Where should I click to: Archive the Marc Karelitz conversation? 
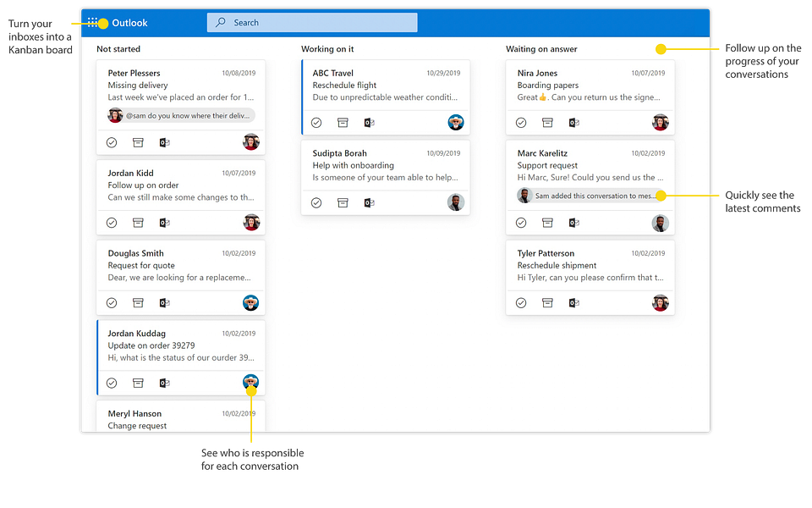547,223
